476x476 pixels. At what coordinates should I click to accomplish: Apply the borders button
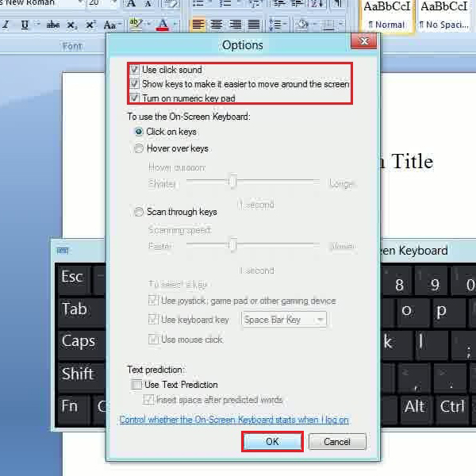pyautogui.click(x=328, y=25)
